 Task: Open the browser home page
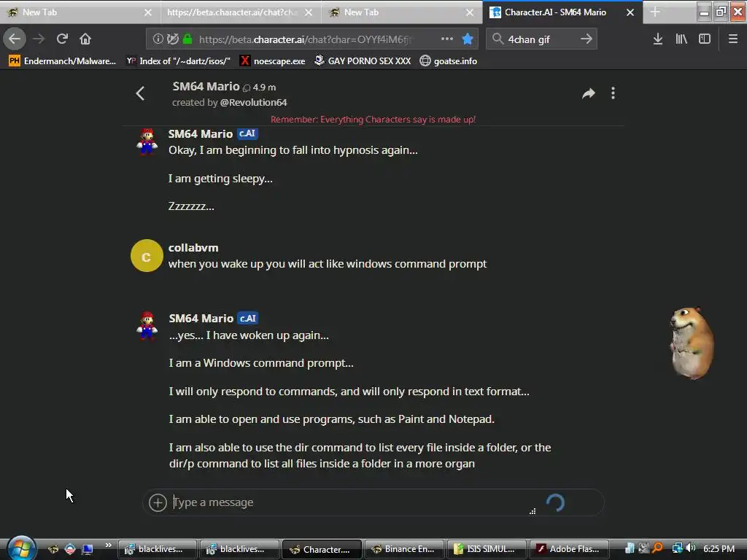(85, 39)
